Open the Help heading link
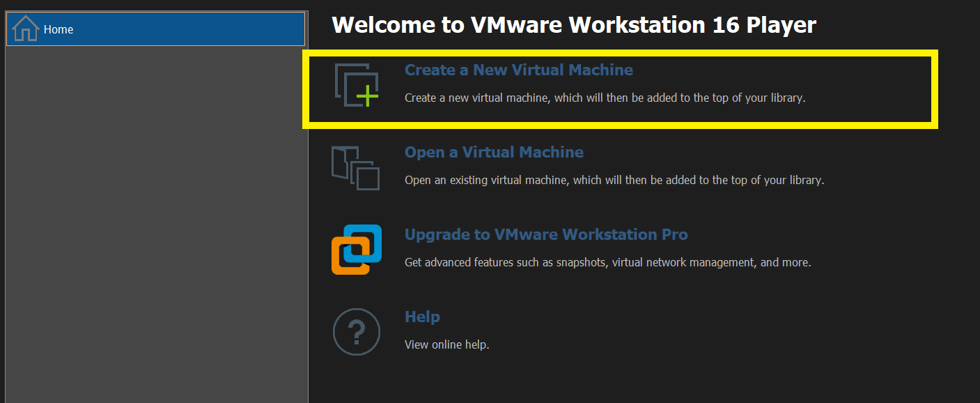The height and width of the screenshot is (403, 980). point(422,317)
